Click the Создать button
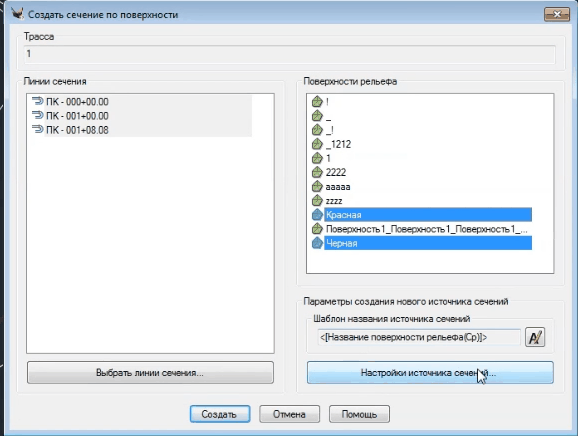Screen dimensions: 578x436 coord(220,414)
